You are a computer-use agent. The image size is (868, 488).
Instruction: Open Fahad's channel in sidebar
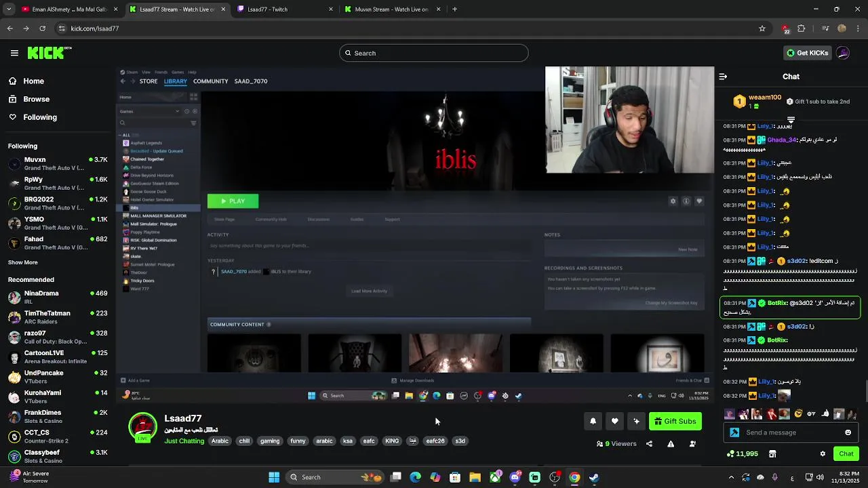[x=58, y=243]
